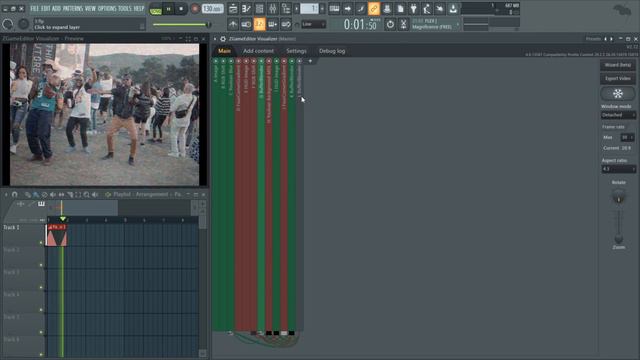640x360 pixels.
Task: Select the paint brush tool in Playlist
Action: click(36, 195)
